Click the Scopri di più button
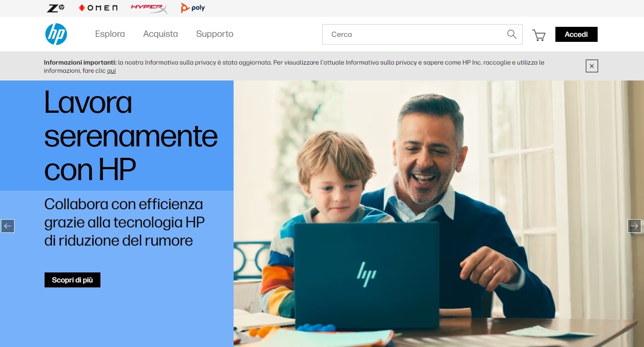The height and width of the screenshot is (347, 644). click(72, 280)
